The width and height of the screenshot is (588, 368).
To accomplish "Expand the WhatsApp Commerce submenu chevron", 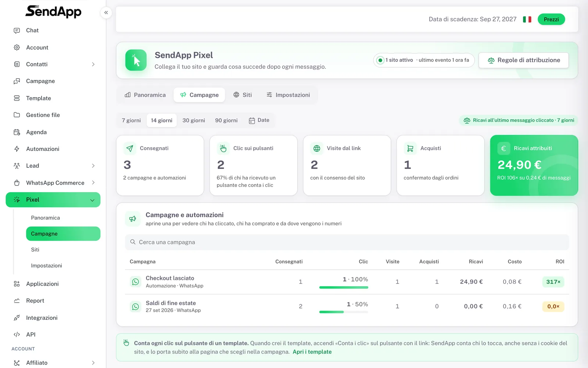I will 93,183.
